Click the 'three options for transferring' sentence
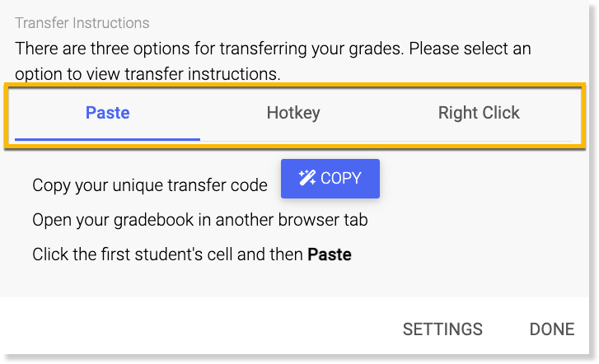 coord(273,49)
